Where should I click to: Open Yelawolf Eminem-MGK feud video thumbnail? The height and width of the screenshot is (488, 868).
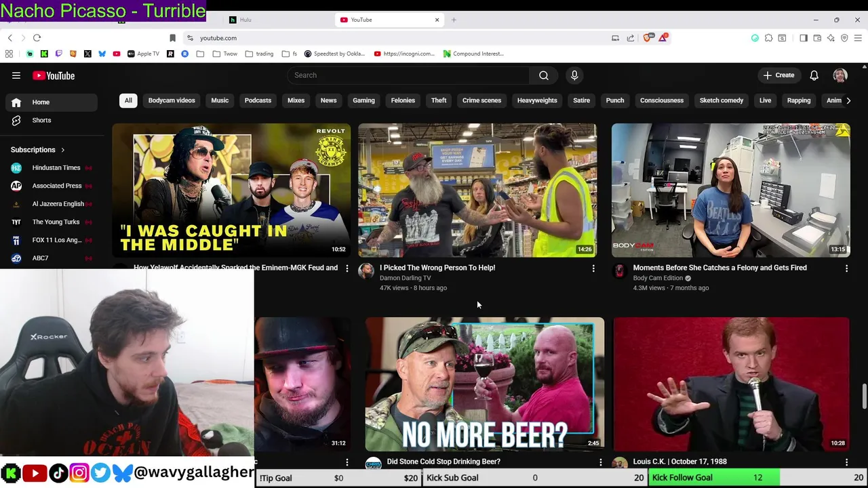[x=231, y=190]
